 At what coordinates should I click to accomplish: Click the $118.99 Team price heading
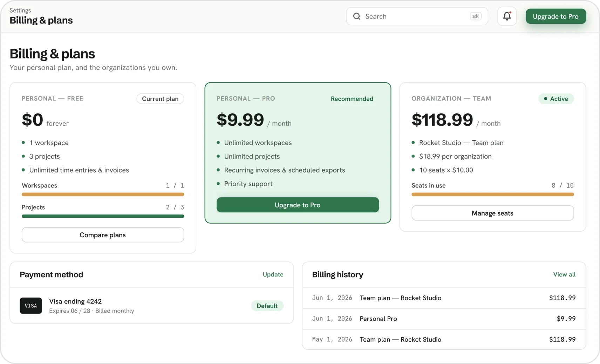[x=442, y=120]
